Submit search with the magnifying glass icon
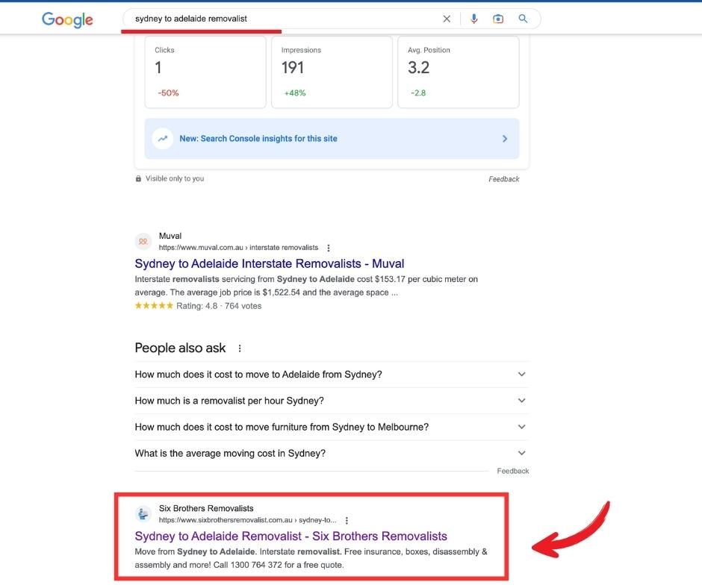702x588 pixels. (523, 19)
